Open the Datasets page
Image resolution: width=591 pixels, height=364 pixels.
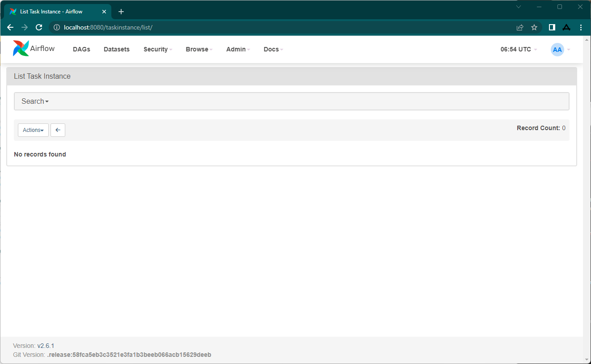117,49
